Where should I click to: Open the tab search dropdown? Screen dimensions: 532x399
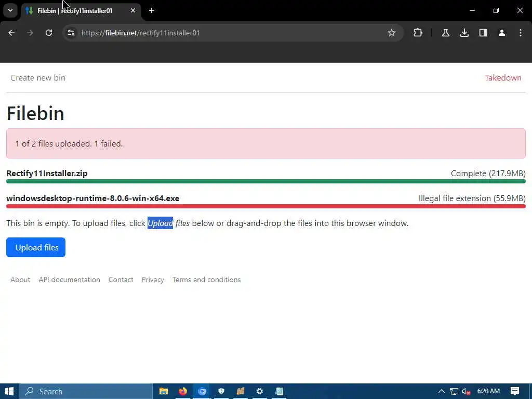point(10,10)
